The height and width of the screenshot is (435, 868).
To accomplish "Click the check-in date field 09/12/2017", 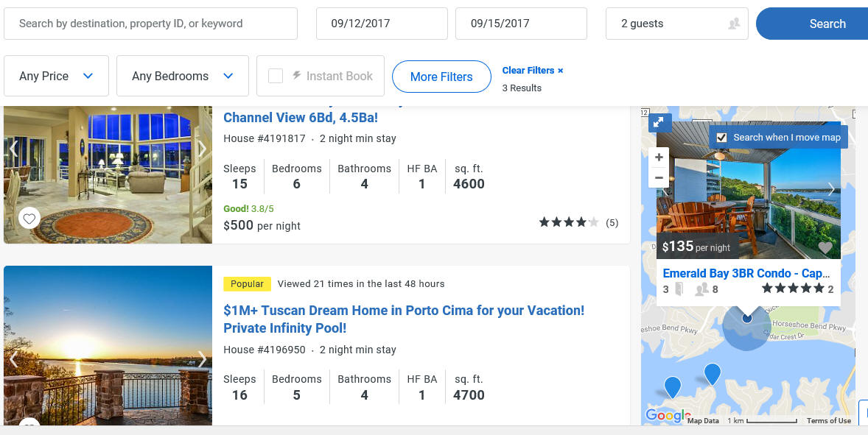I will [x=381, y=24].
